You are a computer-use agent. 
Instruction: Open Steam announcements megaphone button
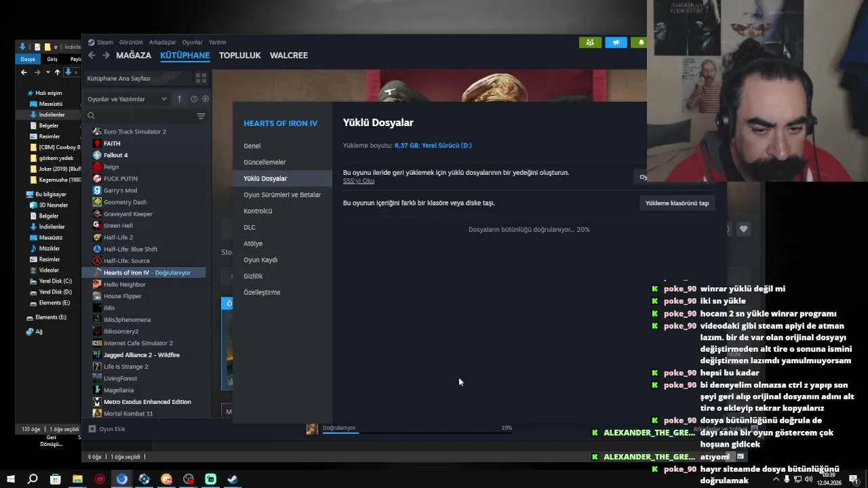pos(616,42)
